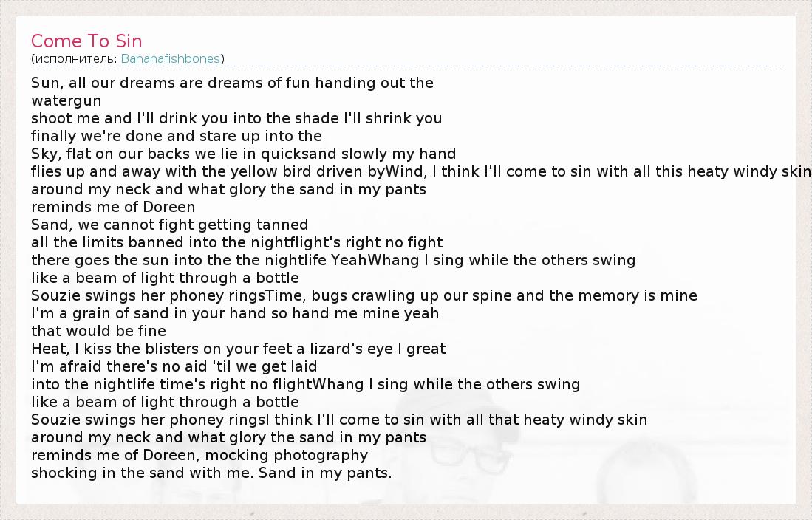Click the line beginning "Souzie swings her phoney ringsTime"
The image size is (812, 520).
click(x=364, y=295)
